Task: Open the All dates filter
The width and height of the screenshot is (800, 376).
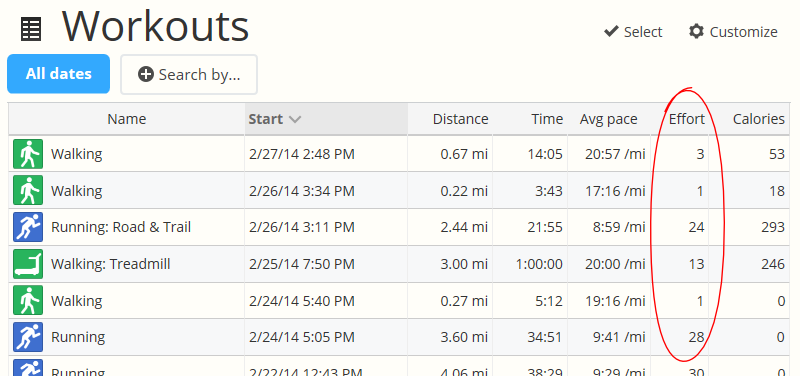Action: (x=59, y=74)
